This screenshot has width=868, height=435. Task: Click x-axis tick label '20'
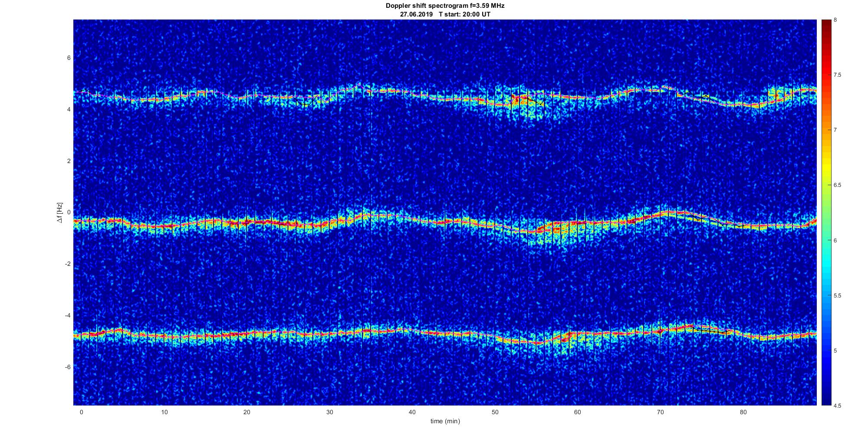click(247, 412)
